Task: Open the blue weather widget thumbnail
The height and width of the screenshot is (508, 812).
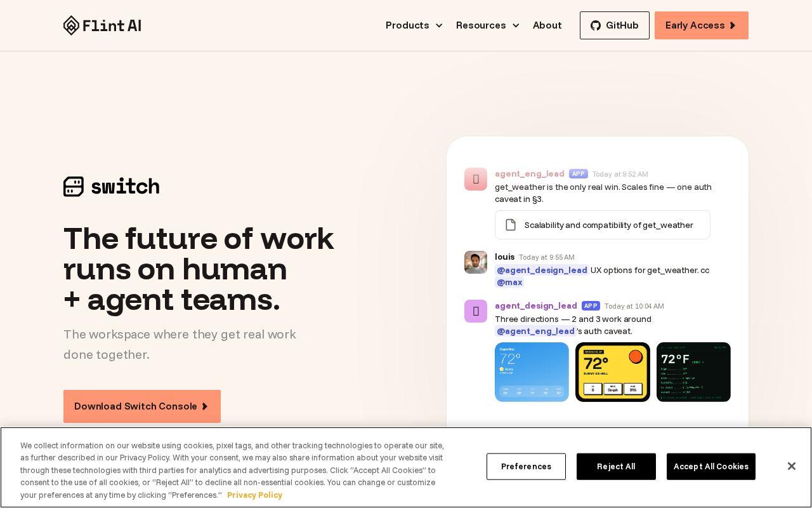Action: [532, 372]
